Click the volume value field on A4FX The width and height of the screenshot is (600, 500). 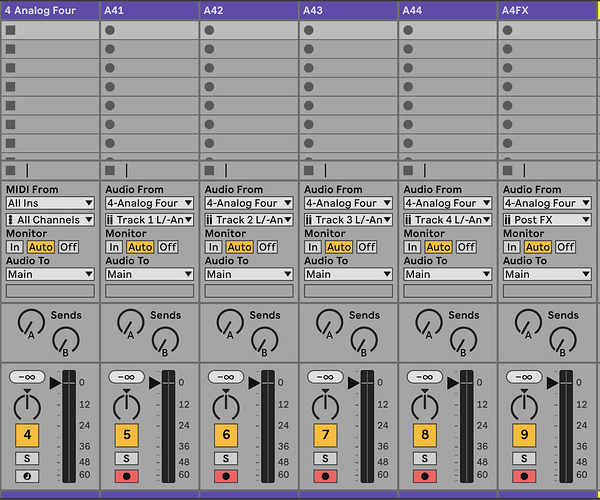click(x=524, y=377)
